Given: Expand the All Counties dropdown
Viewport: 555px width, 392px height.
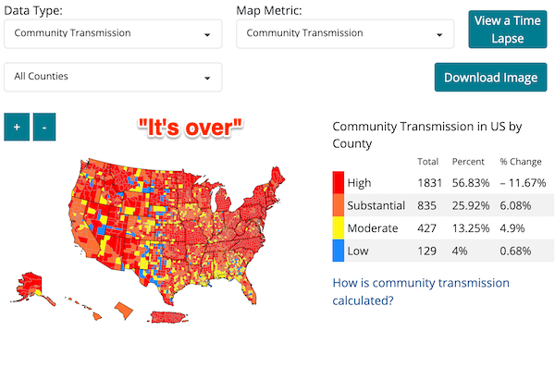Looking at the screenshot, I should tap(113, 77).
